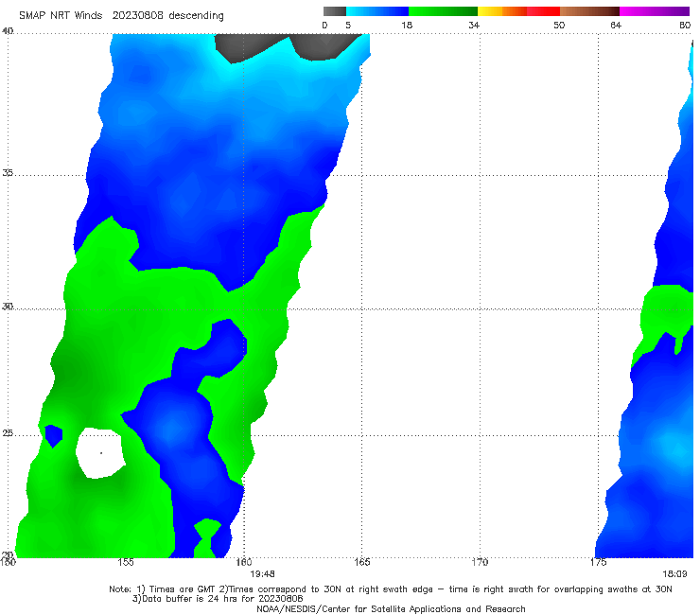
Task: Click the latitude axis label "40"
Action: point(8,31)
